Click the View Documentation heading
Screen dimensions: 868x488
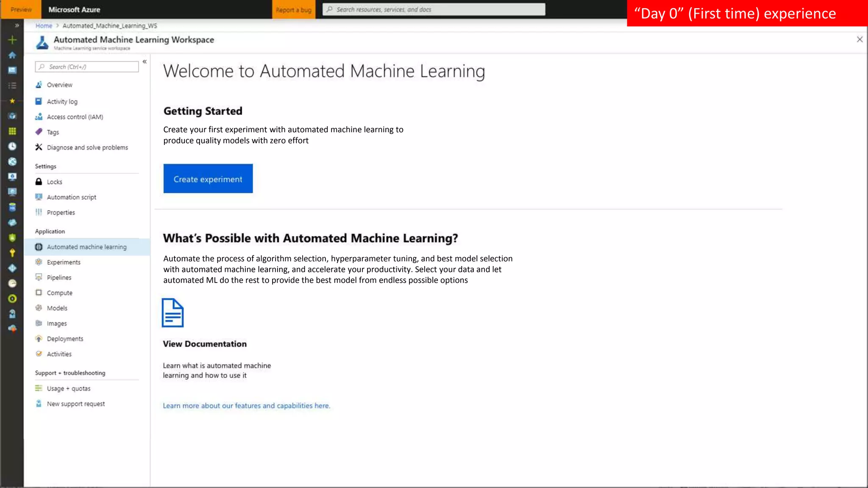coord(205,344)
